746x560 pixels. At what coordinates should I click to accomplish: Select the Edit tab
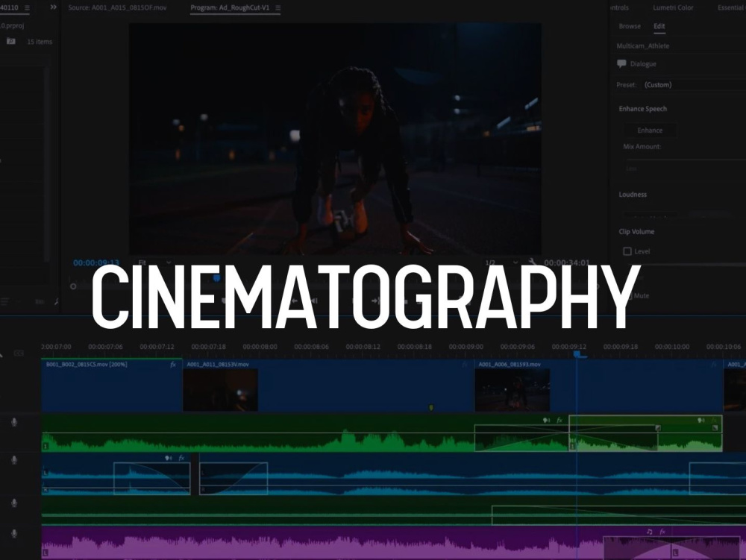click(x=659, y=26)
